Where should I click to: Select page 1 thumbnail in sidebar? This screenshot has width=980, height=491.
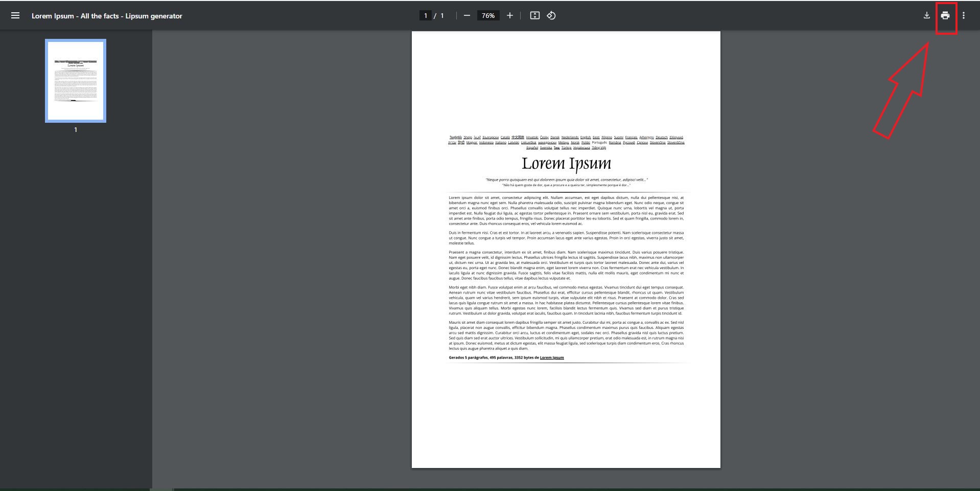(x=76, y=81)
